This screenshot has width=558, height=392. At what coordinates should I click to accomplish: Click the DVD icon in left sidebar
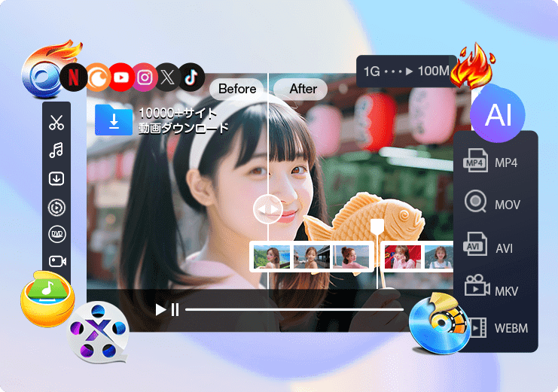coord(56,233)
